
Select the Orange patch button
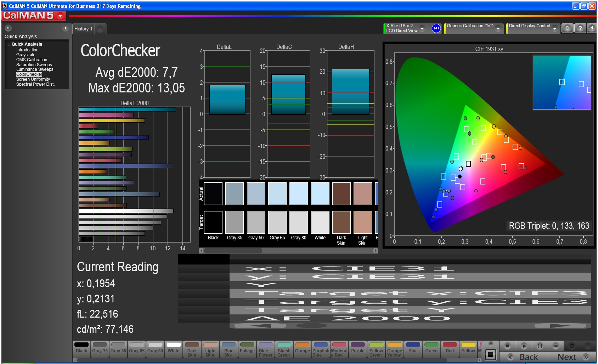[x=303, y=349]
